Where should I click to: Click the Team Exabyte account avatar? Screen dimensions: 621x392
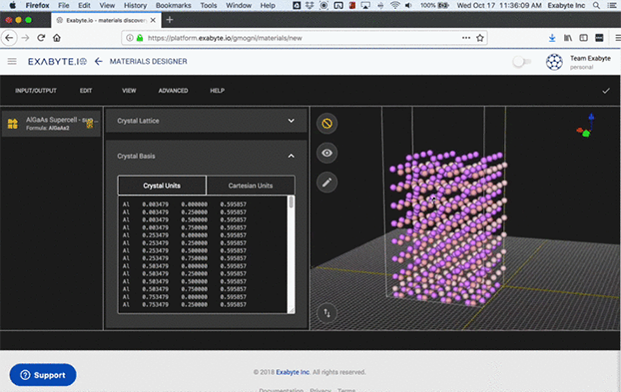point(554,62)
